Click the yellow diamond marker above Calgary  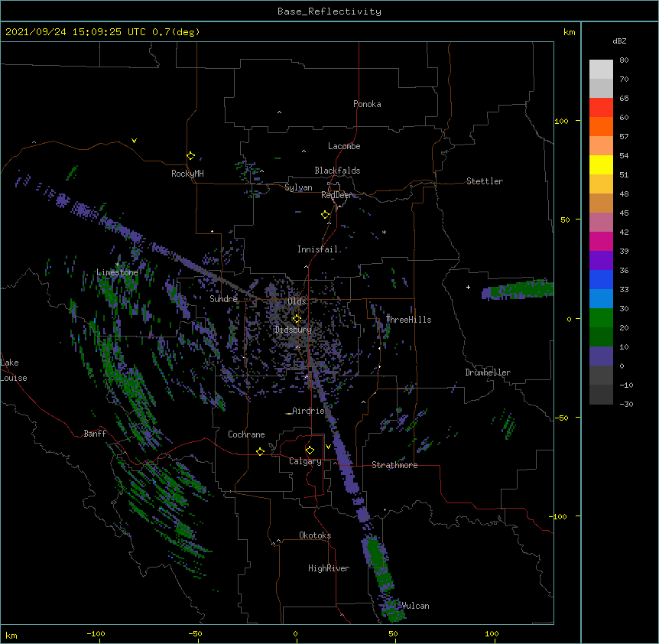310,450
